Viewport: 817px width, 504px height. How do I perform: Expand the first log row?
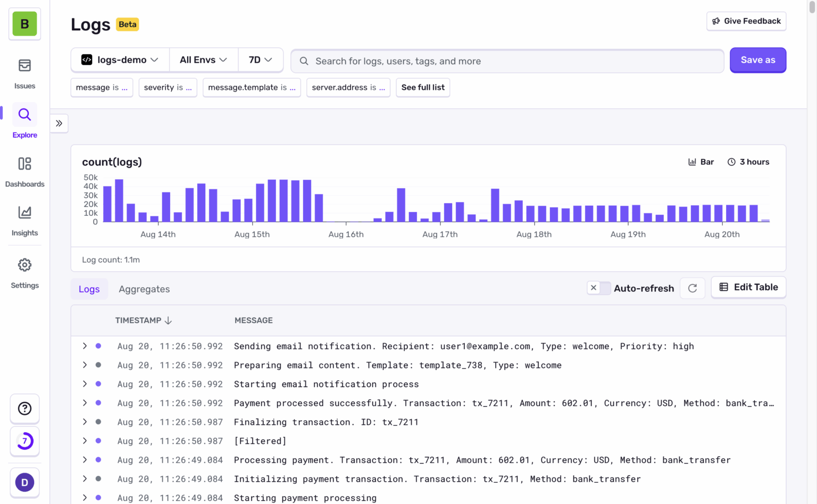(x=84, y=346)
